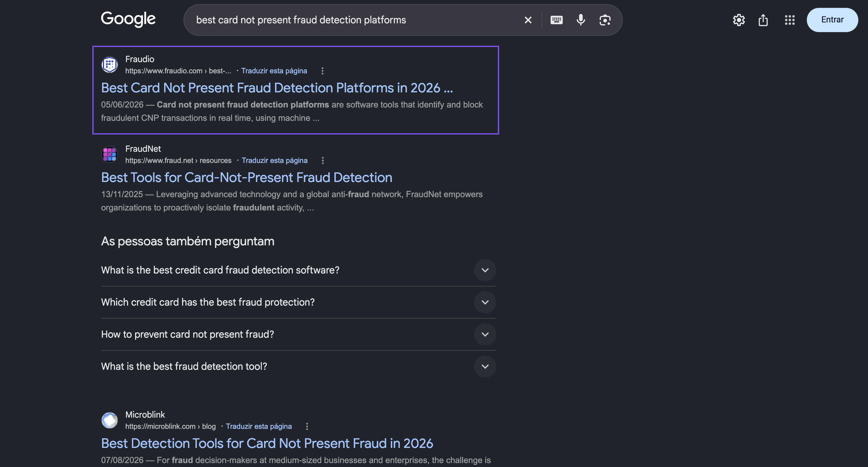The image size is (868, 467).
Task: Translate the Microblink result page
Action: 258,426
